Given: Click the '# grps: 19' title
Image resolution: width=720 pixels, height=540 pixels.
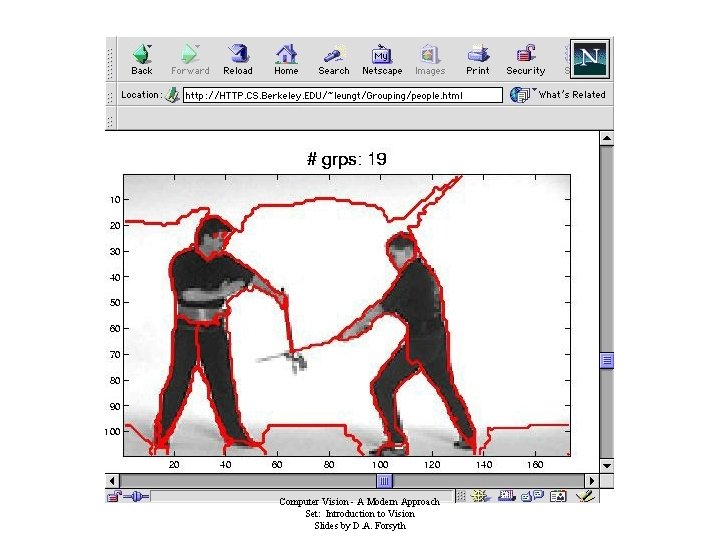Looking at the screenshot, I should tap(347, 159).
